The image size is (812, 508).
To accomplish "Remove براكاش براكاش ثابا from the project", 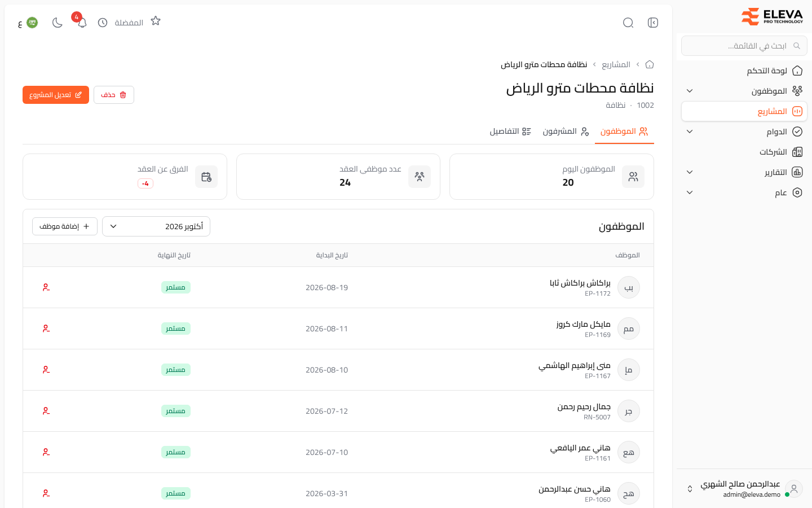I will click(46, 287).
